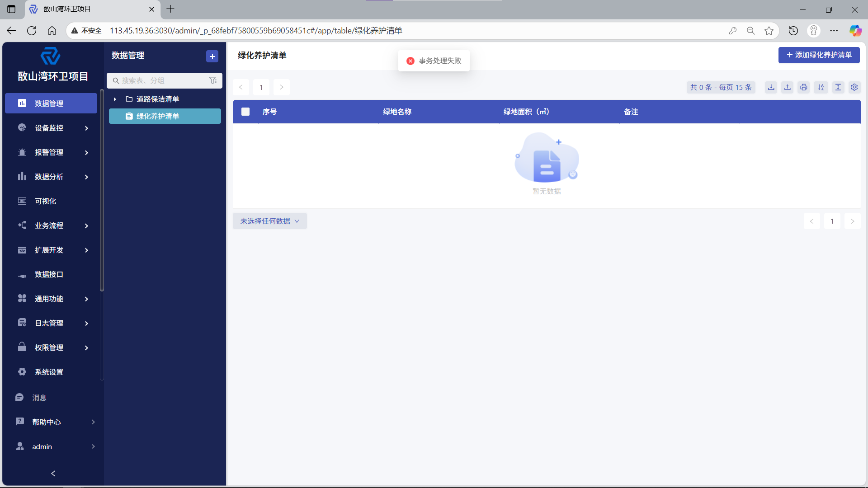Open the A-Z sort icon
The height and width of the screenshot is (488, 868).
(x=821, y=87)
